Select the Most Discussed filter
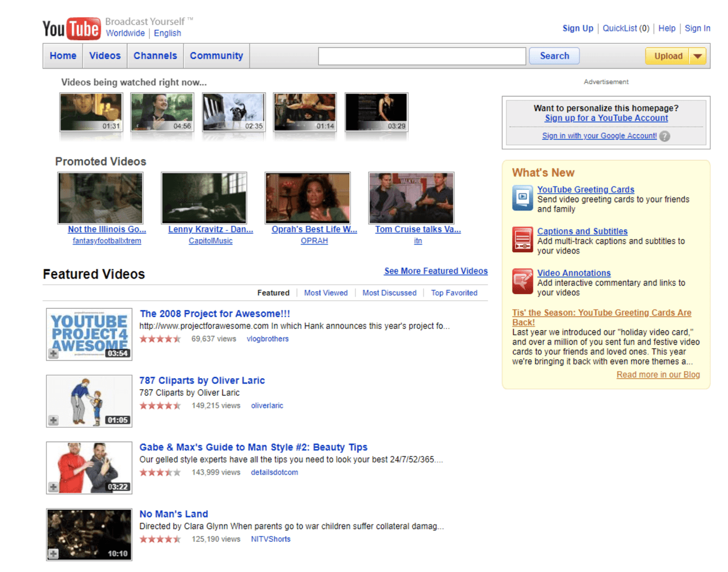Image resolution: width=728 pixels, height=572 pixels. [x=389, y=293]
